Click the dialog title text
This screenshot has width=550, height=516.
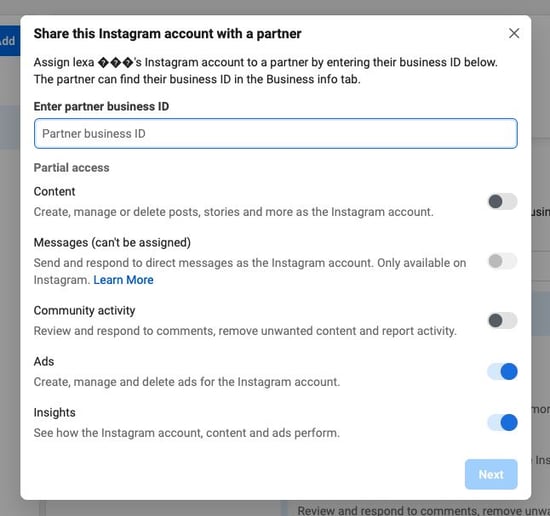[168, 34]
